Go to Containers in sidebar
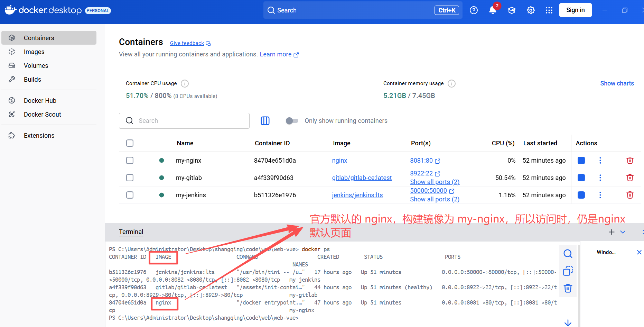The width and height of the screenshot is (644, 327). (49, 38)
